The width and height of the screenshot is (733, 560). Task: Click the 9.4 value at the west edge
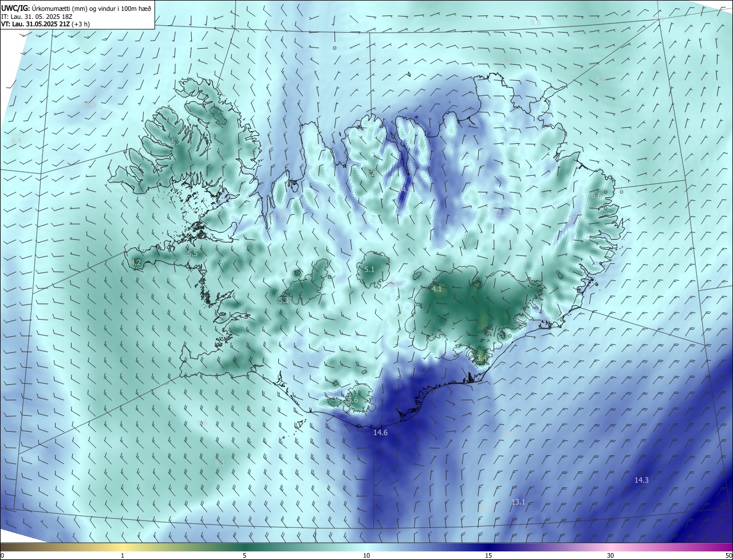click(16, 141)
